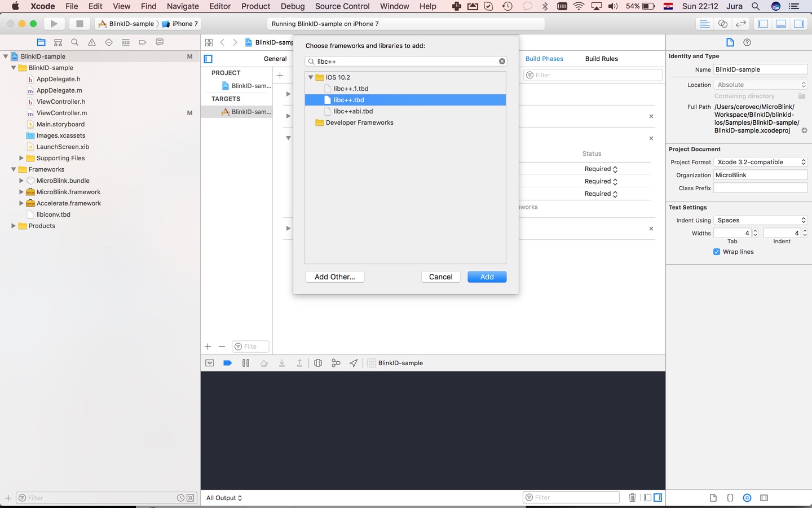Expand MicroBlink.framework contents
The image size is (812, 508).
point(21,192)
